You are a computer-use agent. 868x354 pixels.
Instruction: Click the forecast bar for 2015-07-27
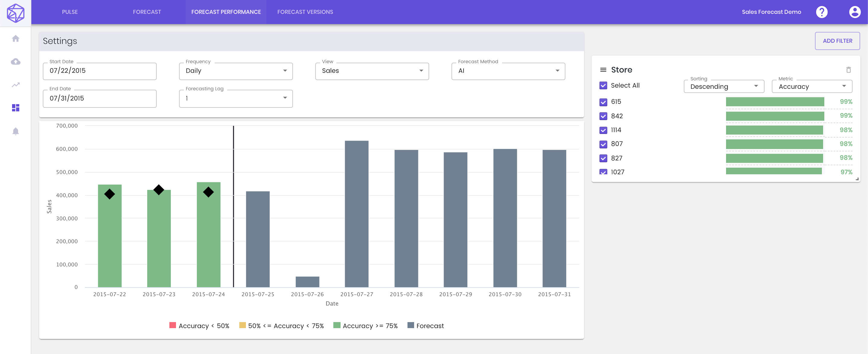click(x=357, y=214)
